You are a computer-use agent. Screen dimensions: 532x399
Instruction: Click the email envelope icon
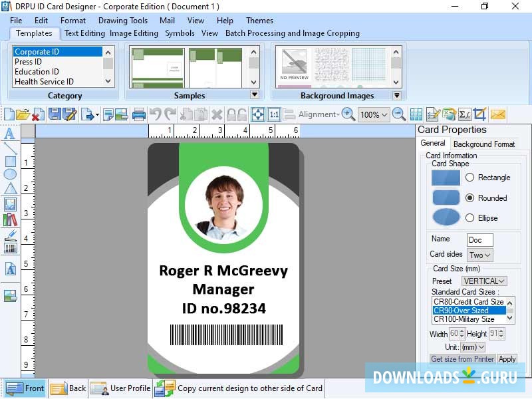click(498, 114)
